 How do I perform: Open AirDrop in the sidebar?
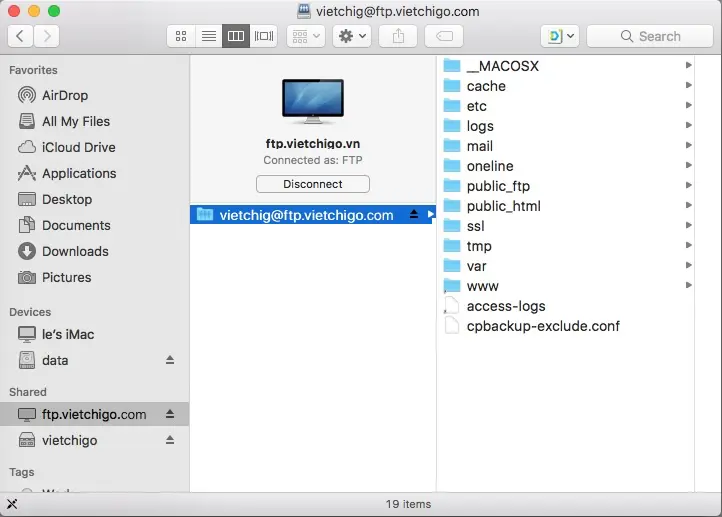(x=94, y=95)
